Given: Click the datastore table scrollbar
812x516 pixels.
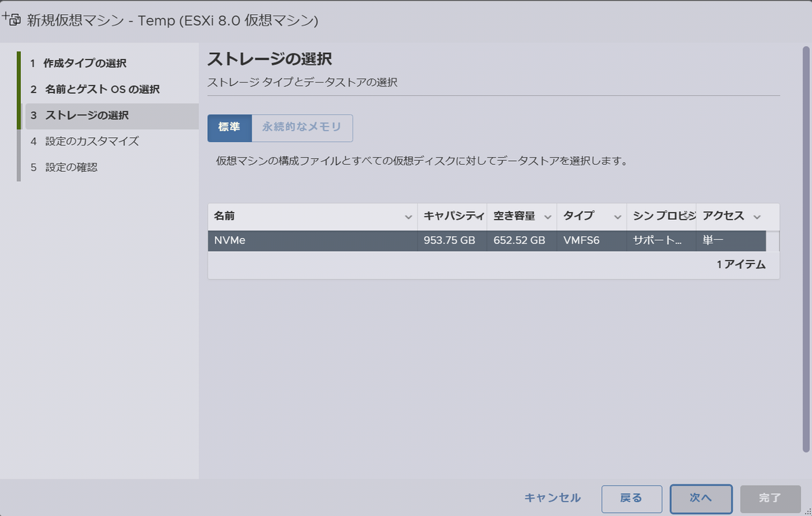Looking at the screenshot, I should (773, 241).
